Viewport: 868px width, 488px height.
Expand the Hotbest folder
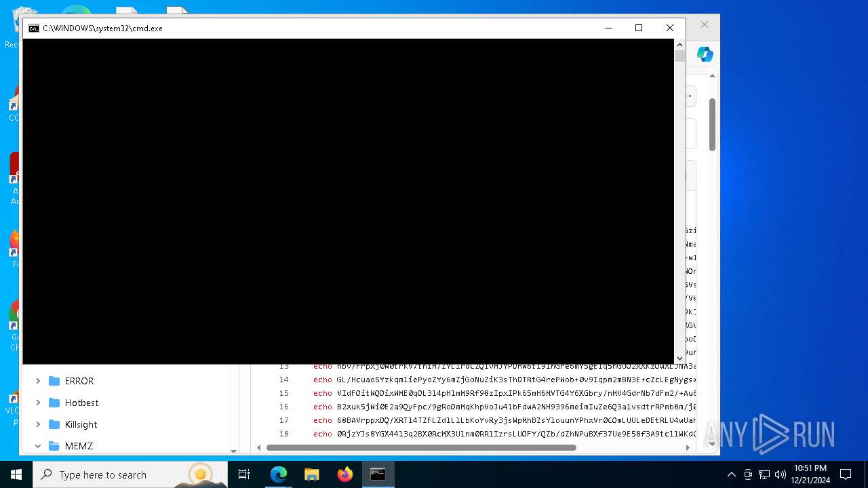click(x=38, y=403)
